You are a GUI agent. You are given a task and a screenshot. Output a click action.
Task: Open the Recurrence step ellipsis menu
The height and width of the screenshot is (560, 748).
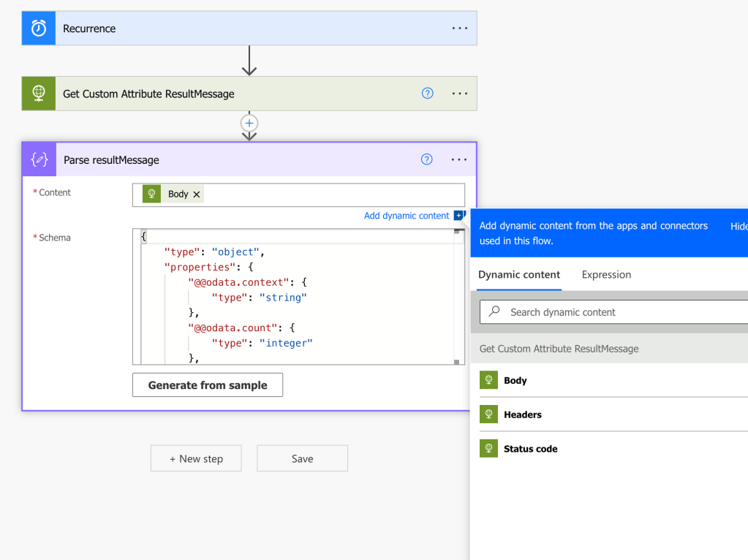[459, 29]
